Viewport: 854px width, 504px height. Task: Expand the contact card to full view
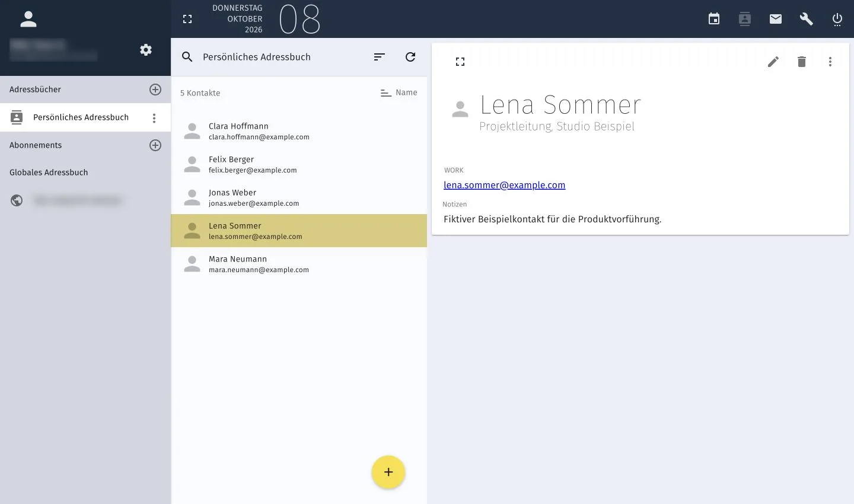point(460,62)
